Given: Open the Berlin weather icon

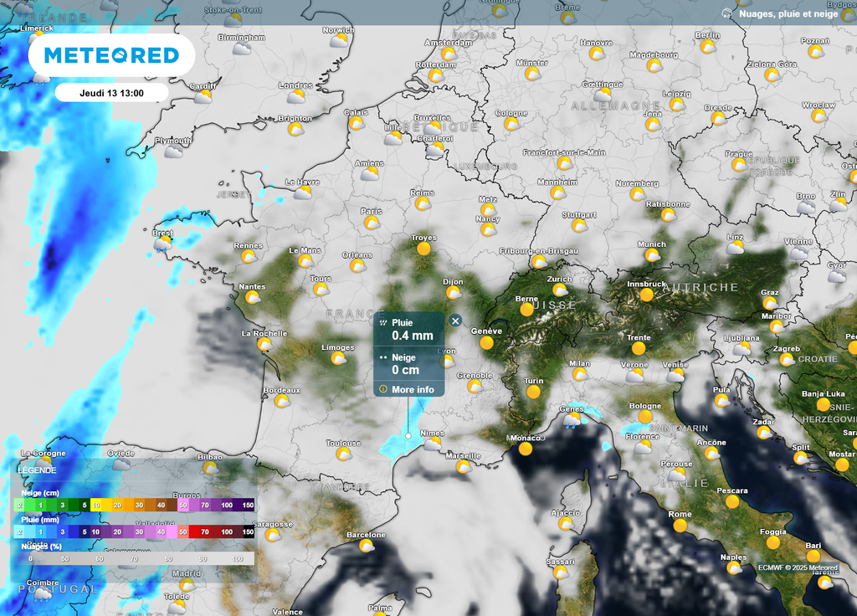Looking at the screenshot, I should coord(708,46).
